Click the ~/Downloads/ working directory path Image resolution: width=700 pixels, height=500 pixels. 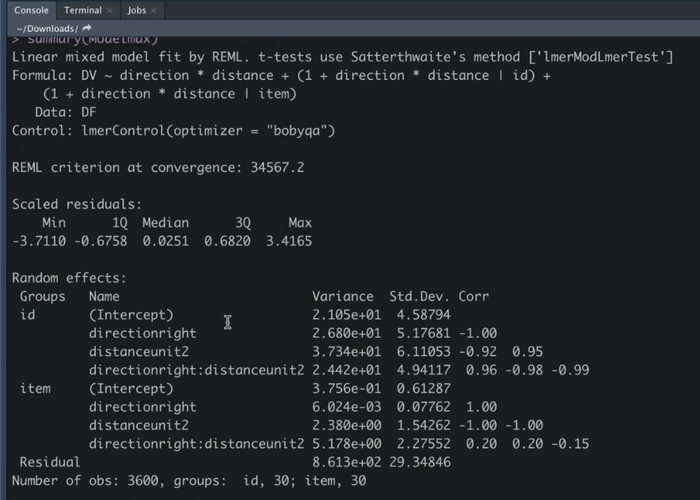click(47, 28)
